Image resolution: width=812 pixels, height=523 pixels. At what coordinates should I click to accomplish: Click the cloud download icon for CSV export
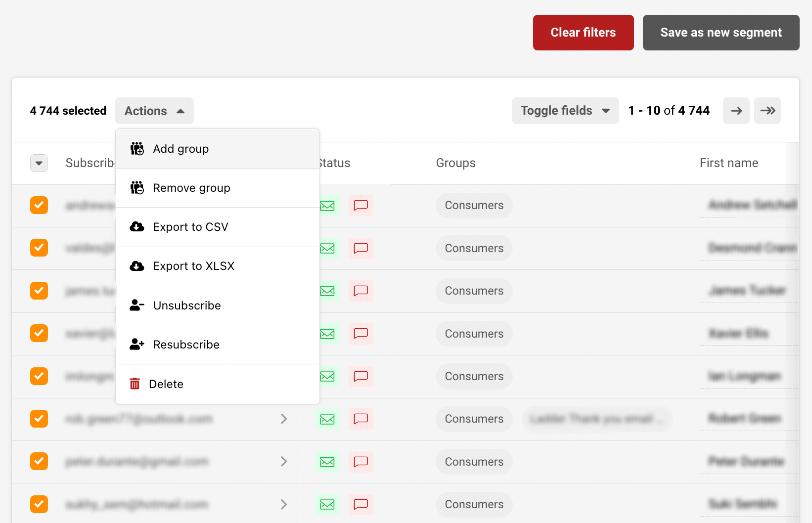(x=137, y=227)
